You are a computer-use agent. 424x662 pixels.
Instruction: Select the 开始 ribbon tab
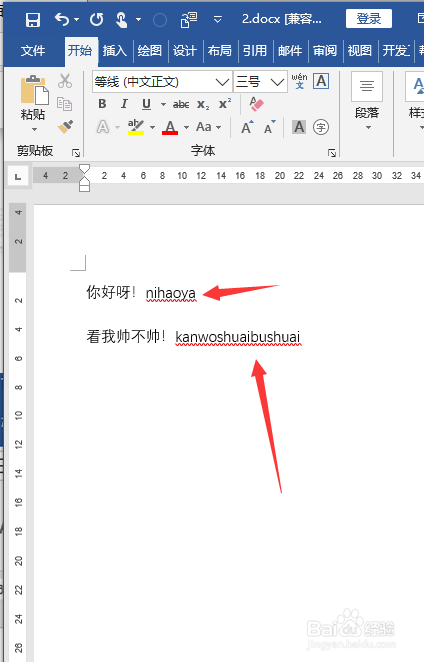coord(80,51)
